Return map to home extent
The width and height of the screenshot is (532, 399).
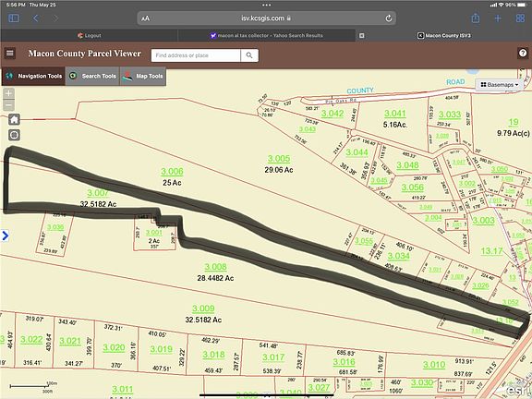(x=14, y=119)
